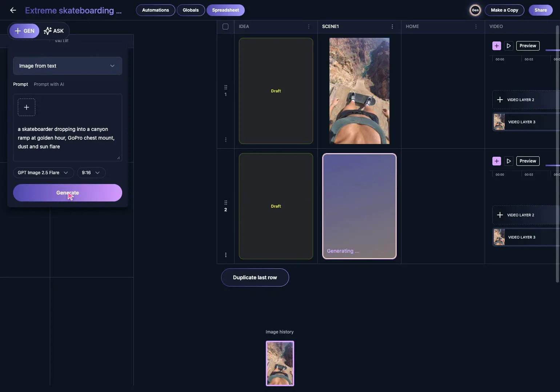The height and width of the screenshot is (392, 560).
Task: Click Preview button in row 1
Action: (x=528, y=46)
